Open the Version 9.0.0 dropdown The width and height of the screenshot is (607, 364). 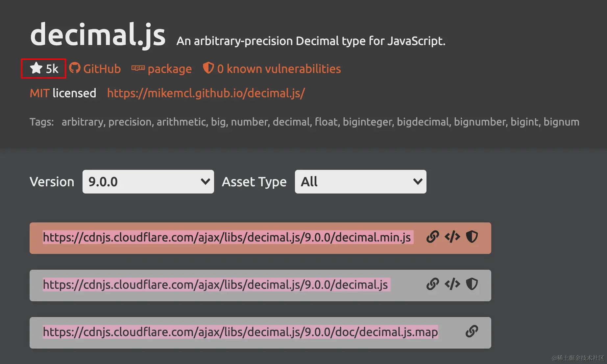pyautogui.click(x=148, y=182)
